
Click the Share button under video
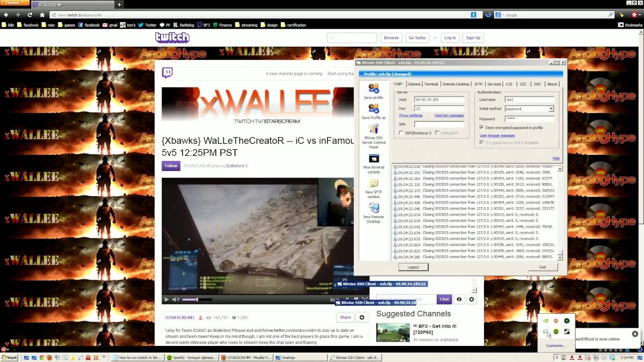coord(345,317)
